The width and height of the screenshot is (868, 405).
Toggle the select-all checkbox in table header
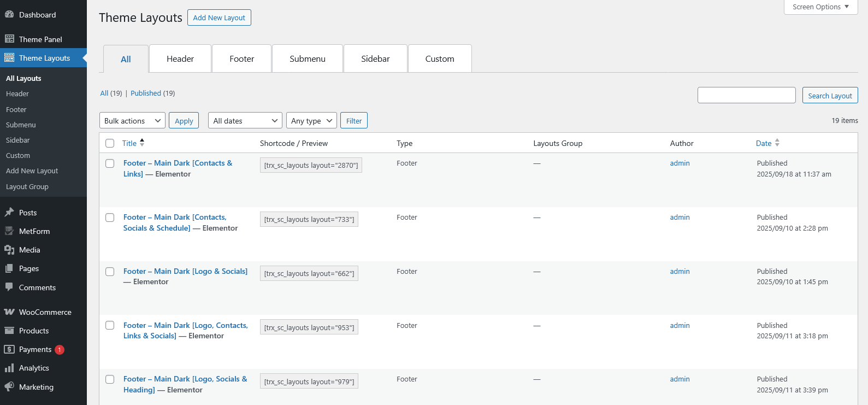tap(110, 143)
